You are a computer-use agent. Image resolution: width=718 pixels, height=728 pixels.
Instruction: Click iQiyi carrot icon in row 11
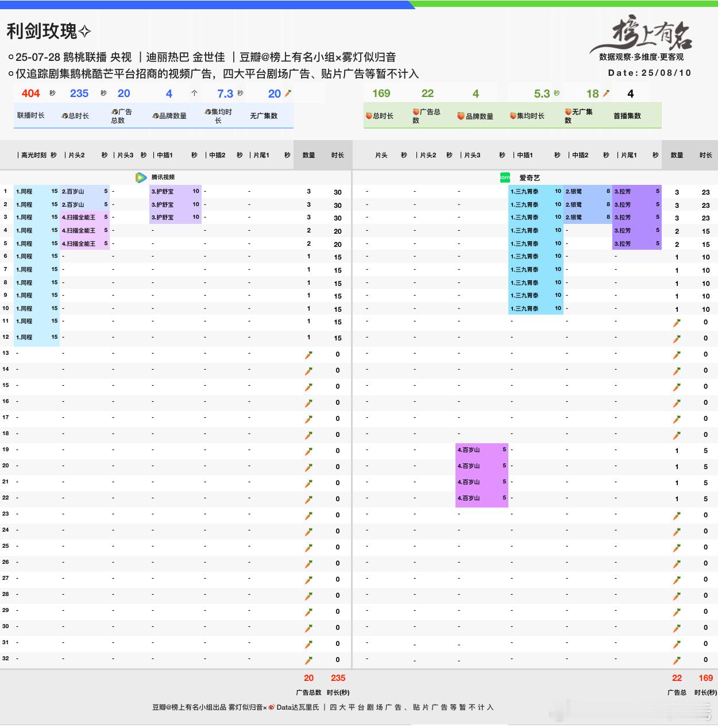(x=677, y=323)
